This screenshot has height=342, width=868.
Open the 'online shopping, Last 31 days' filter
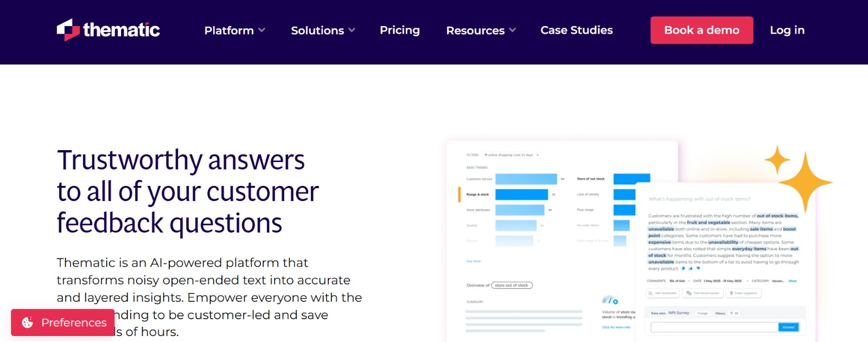(x=512, y=155)
